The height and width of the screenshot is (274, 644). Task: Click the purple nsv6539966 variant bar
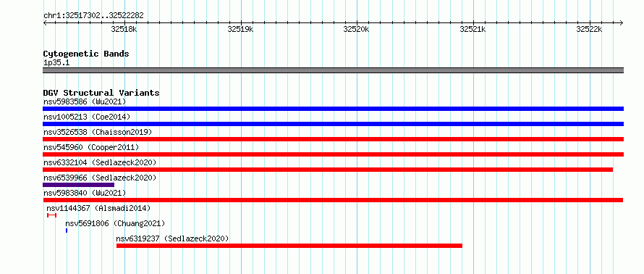click(x=78, y=185)
